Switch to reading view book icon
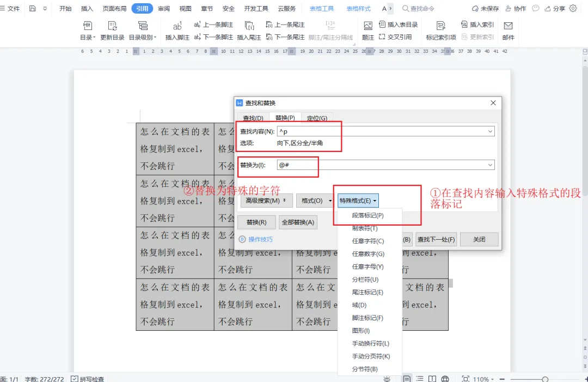The width and height of the screenshot is (588, 382). (432, 379)
